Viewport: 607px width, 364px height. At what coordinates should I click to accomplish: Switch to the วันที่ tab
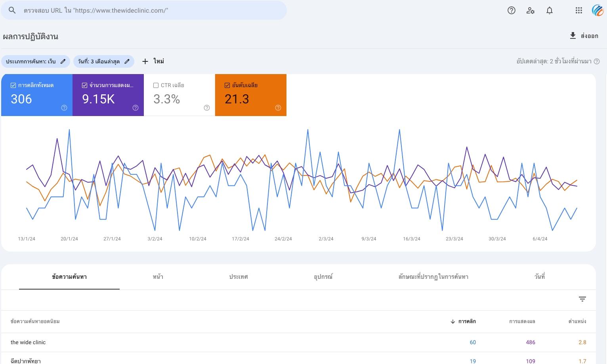(540, 277)
